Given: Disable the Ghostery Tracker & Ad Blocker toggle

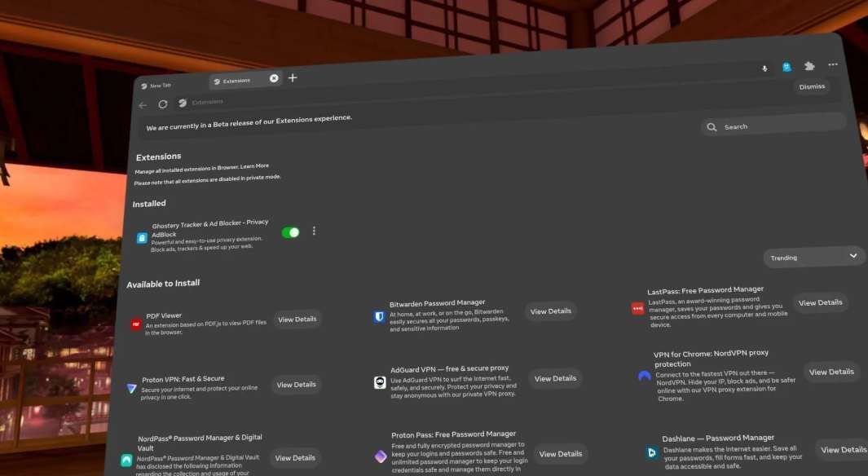Looking at the screenshot, I should coord(290,232).
